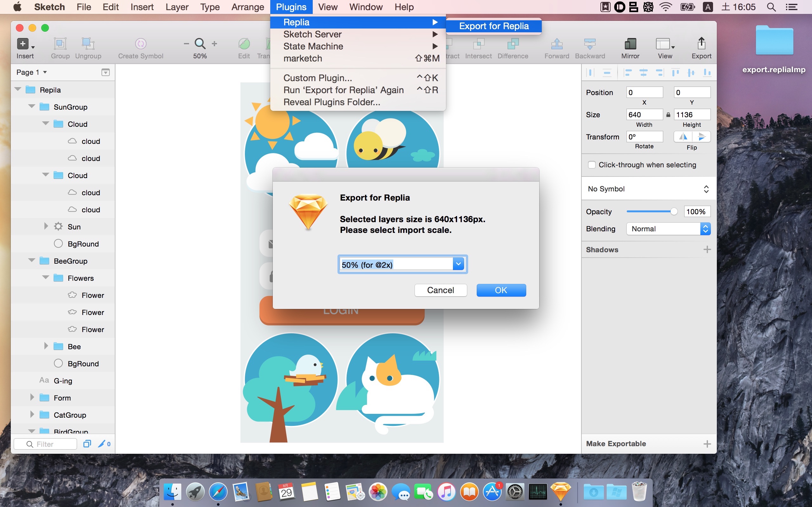Choose Export for Replia submenu item
Viewport: 812px width, 507px height.
click(x=494, y=26)
